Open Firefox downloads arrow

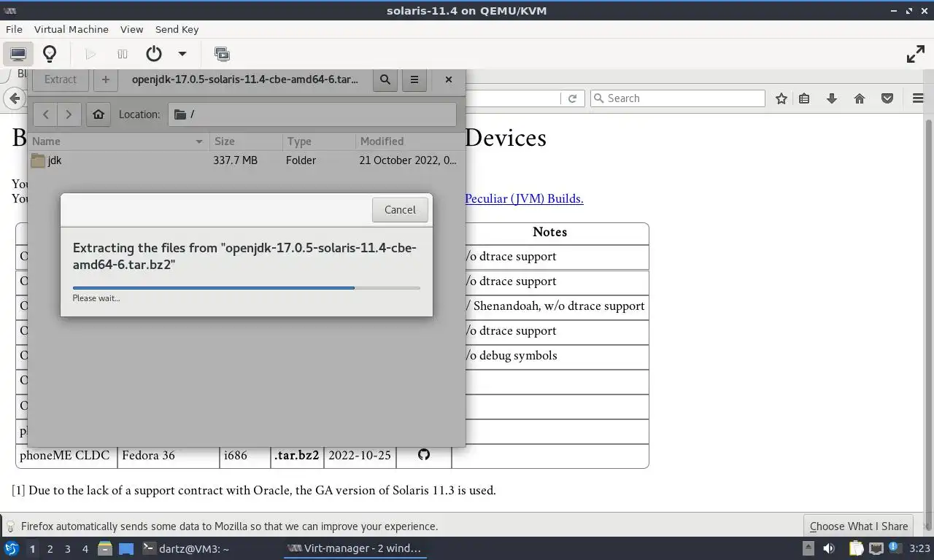pos(832,98)
